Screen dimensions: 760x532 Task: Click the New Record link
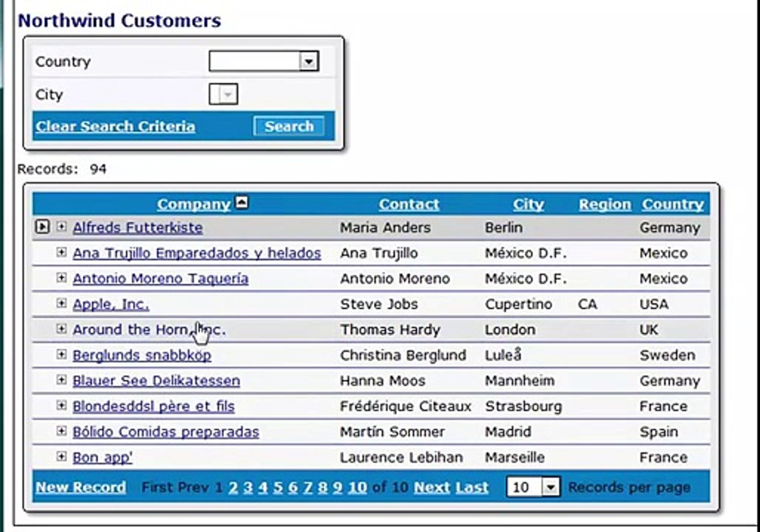[81, 487]
